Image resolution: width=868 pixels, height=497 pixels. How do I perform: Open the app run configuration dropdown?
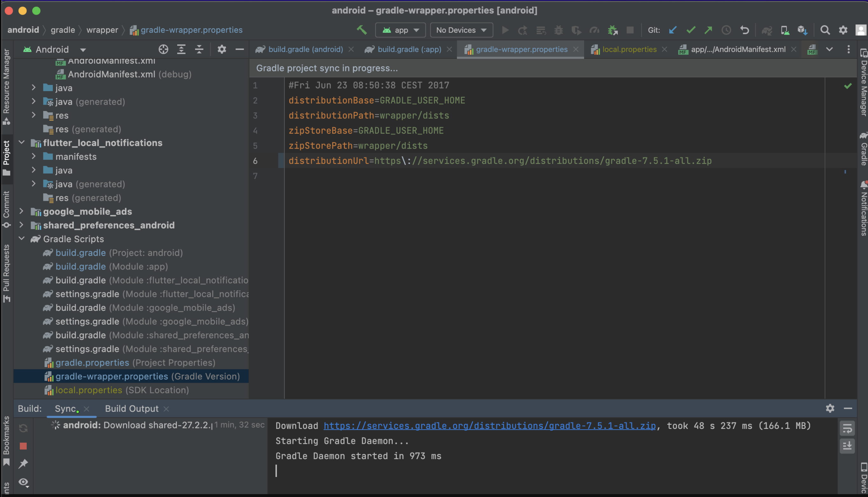coord(400,30)
